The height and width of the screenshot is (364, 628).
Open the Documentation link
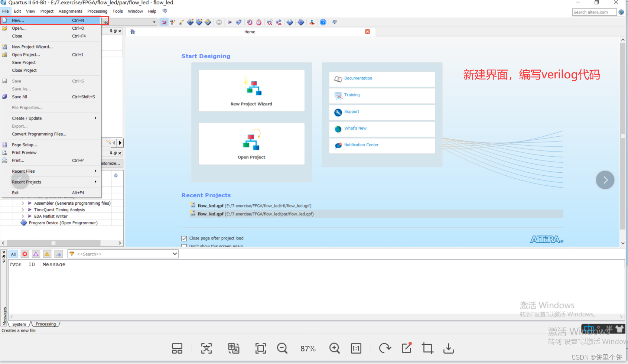(x=358, y=78)
